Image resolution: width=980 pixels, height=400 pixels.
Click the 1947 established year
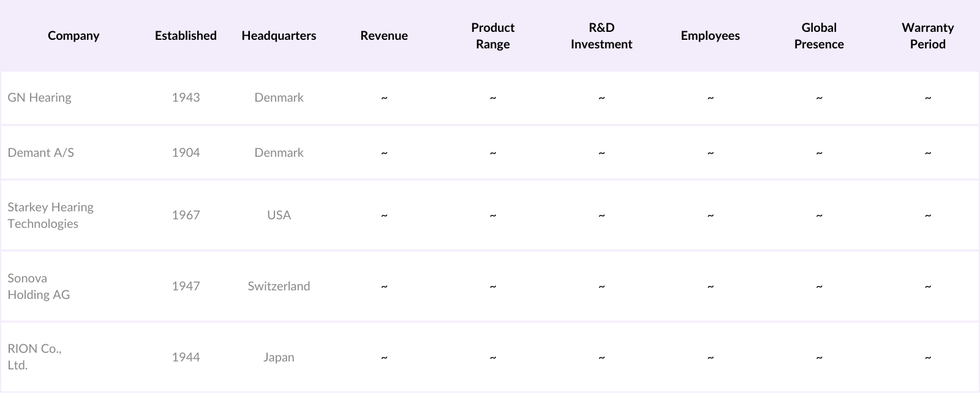[x=186, y=286]
